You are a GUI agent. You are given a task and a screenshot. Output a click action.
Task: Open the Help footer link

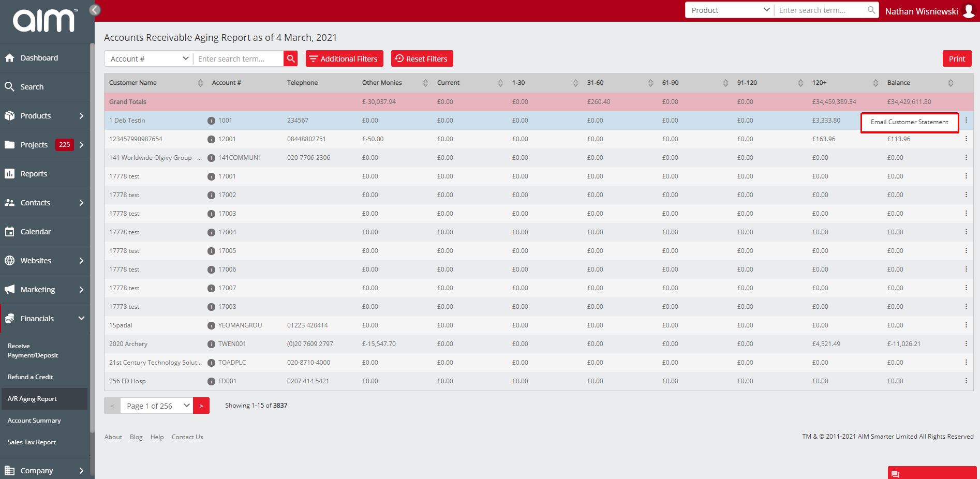pos(157,437)
